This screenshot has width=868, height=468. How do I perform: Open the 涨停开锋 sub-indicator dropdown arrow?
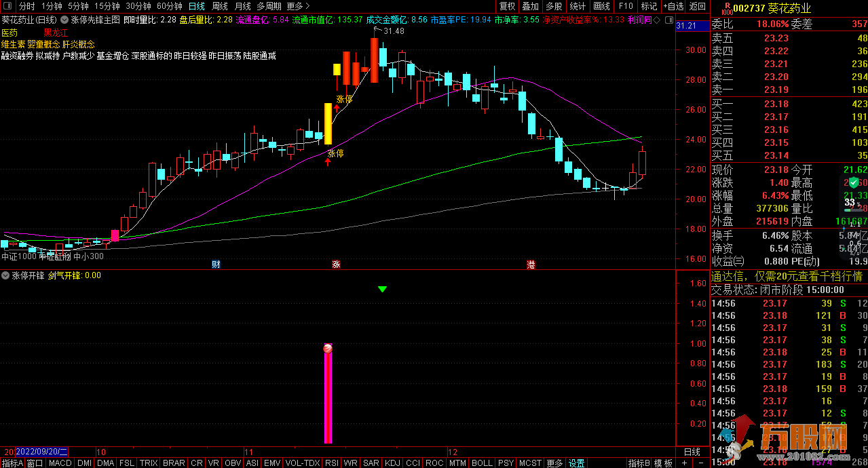tap(6, 275)
